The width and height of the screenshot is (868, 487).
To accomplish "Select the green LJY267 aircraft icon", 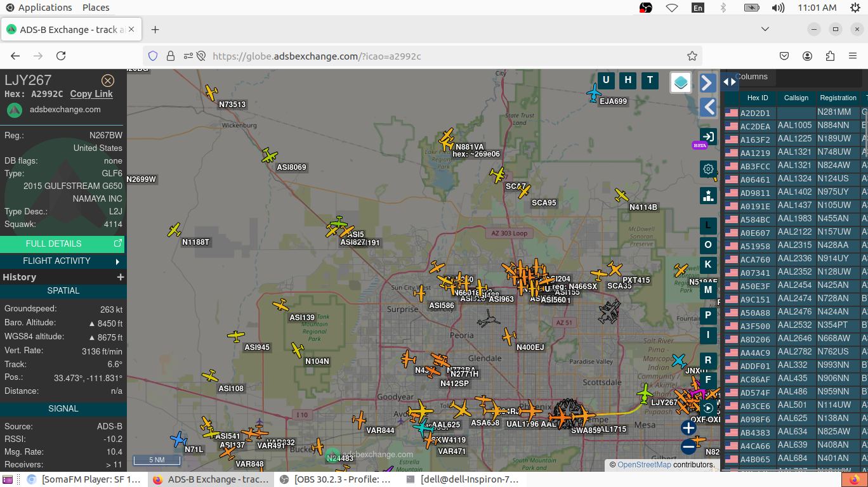I will [x=645, y=394].
